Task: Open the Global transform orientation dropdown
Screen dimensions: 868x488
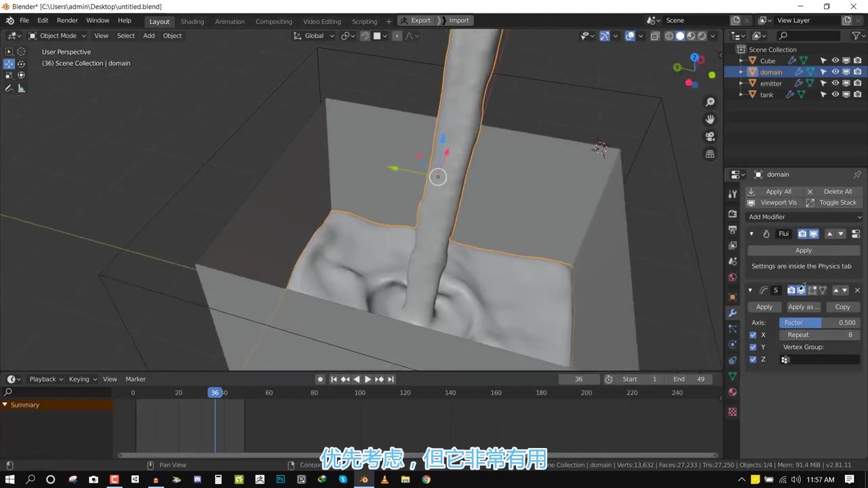Action: coord(315,36)
